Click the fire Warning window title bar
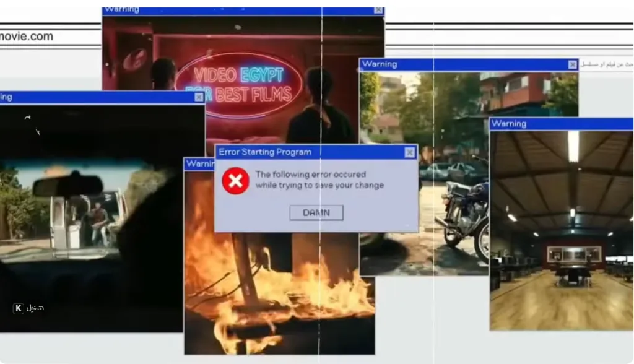 (x=199, y=164)
